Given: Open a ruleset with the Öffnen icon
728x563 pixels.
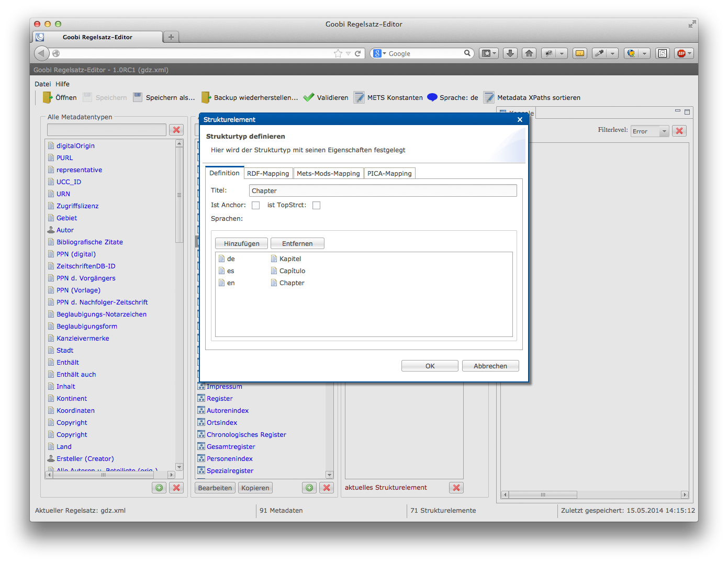Looking at the screenshot, I should click(48, 97).
